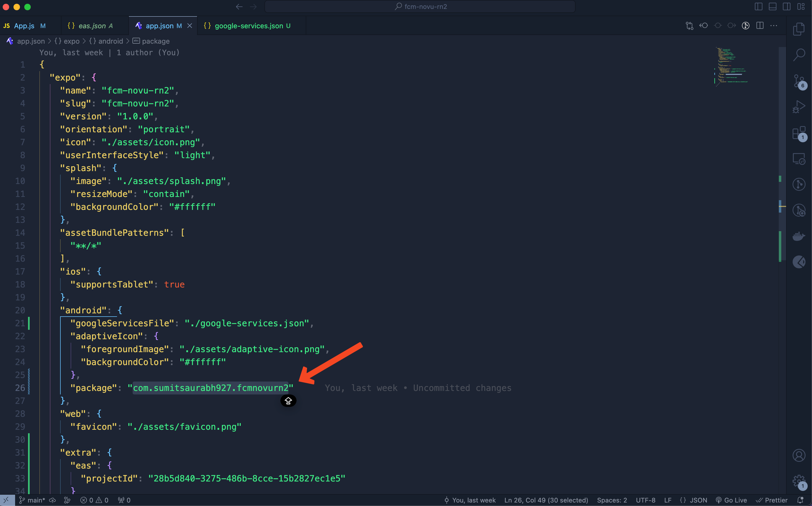Split the editor to the right
This screenshot has width=812, height=506.
pyautogui.click(x=760, y=26)
